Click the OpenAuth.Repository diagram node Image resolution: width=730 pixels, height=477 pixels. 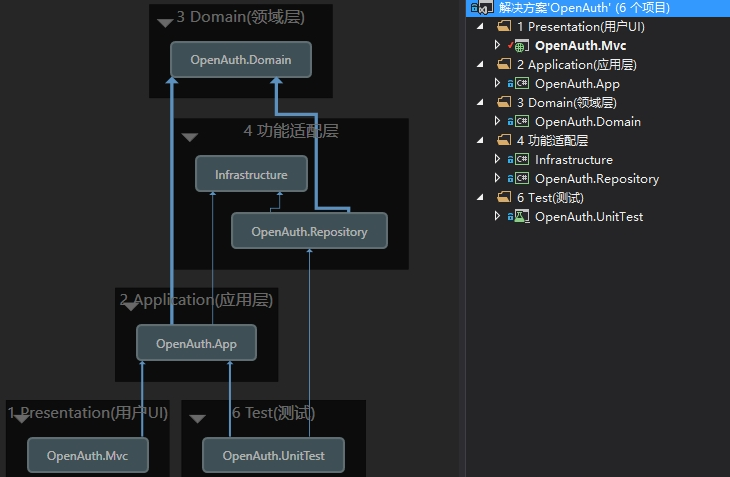coord(309,232)
